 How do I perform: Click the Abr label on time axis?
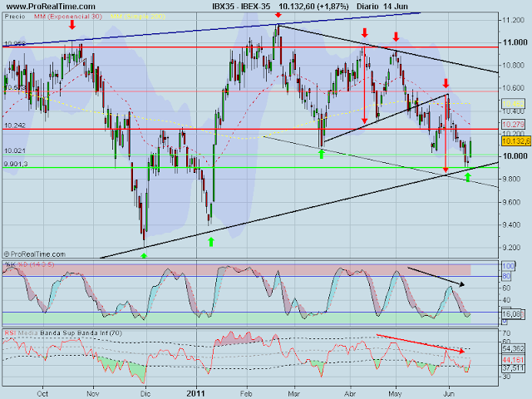coord(350,394)
